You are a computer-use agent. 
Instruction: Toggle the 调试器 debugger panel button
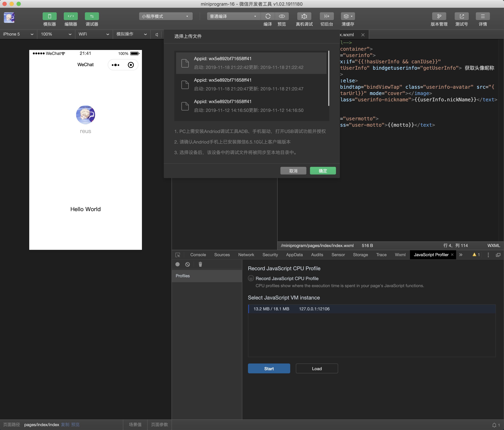92,16
